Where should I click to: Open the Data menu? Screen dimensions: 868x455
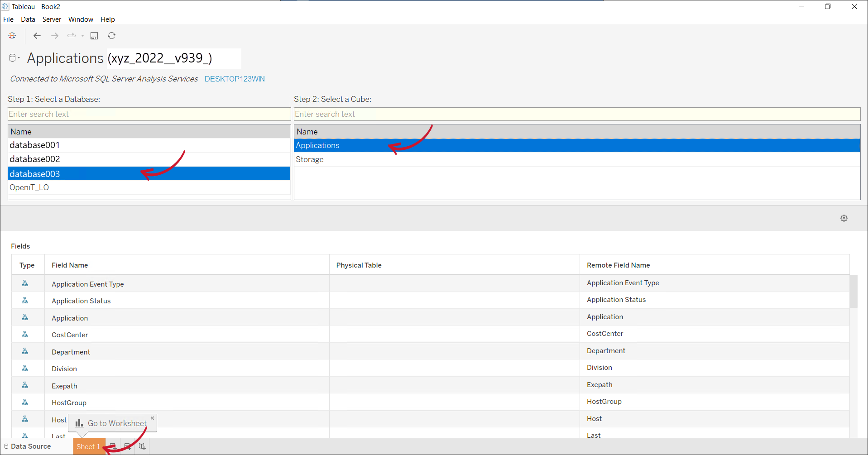click(28, 19)
